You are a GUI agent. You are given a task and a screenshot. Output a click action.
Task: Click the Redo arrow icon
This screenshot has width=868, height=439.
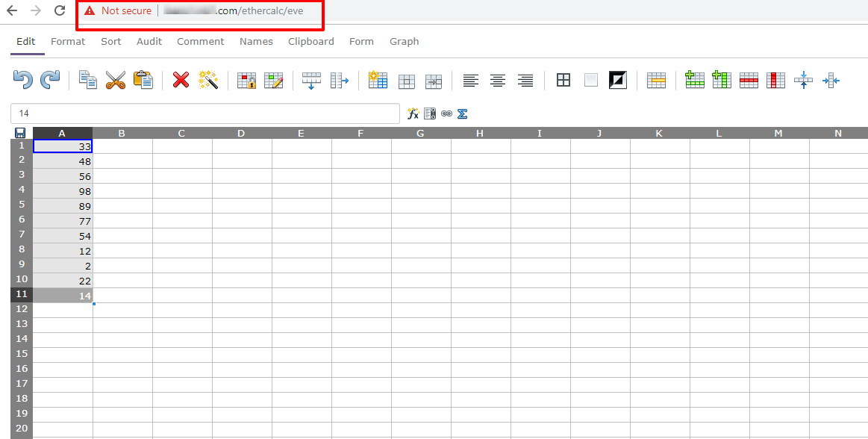tap(50, 80)
